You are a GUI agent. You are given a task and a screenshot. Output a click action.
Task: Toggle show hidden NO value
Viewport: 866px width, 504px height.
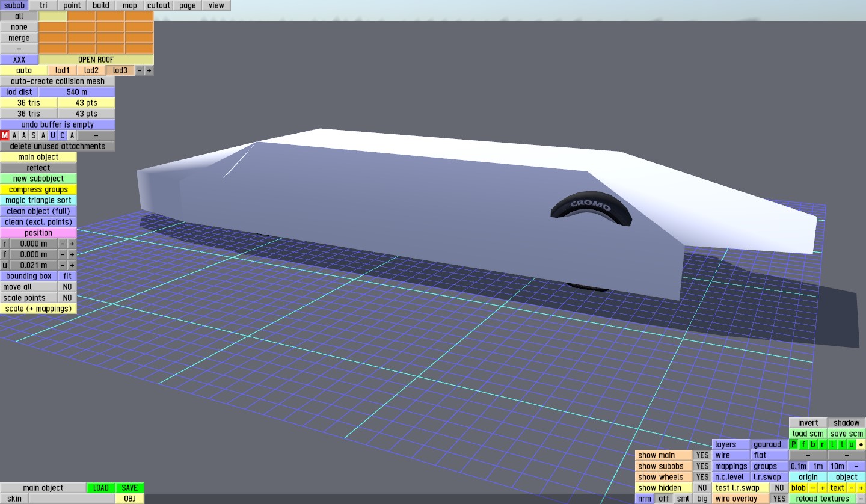point(702,488)
